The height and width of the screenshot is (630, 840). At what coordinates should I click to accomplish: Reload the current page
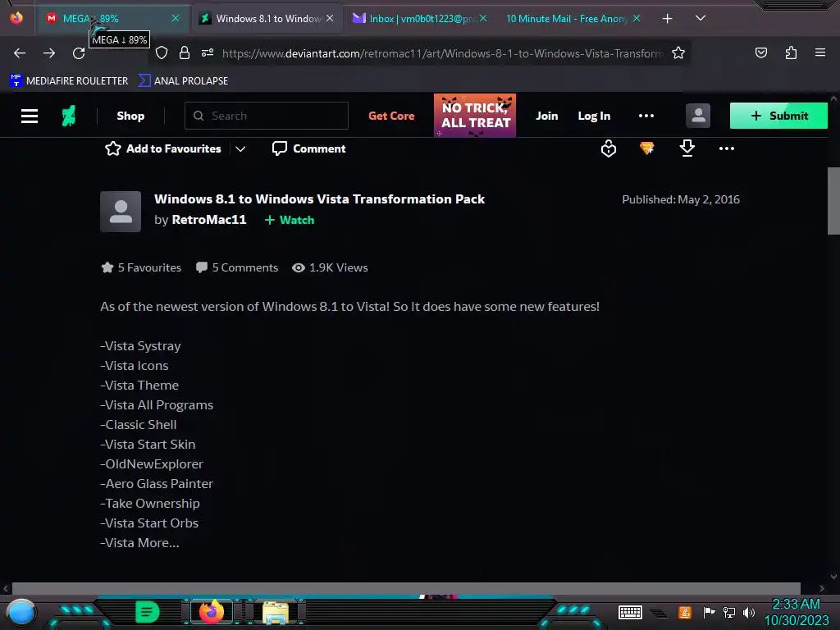[79, 53]
